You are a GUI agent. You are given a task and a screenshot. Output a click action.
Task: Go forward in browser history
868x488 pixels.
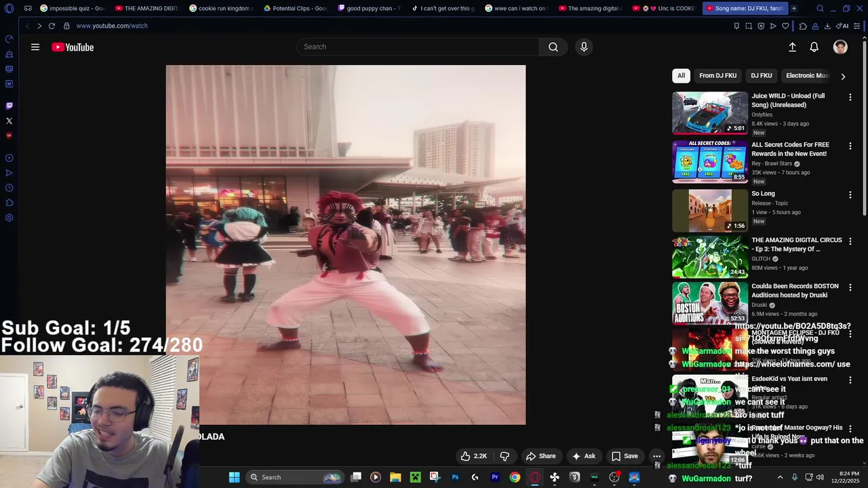click(x=39, y=26)
